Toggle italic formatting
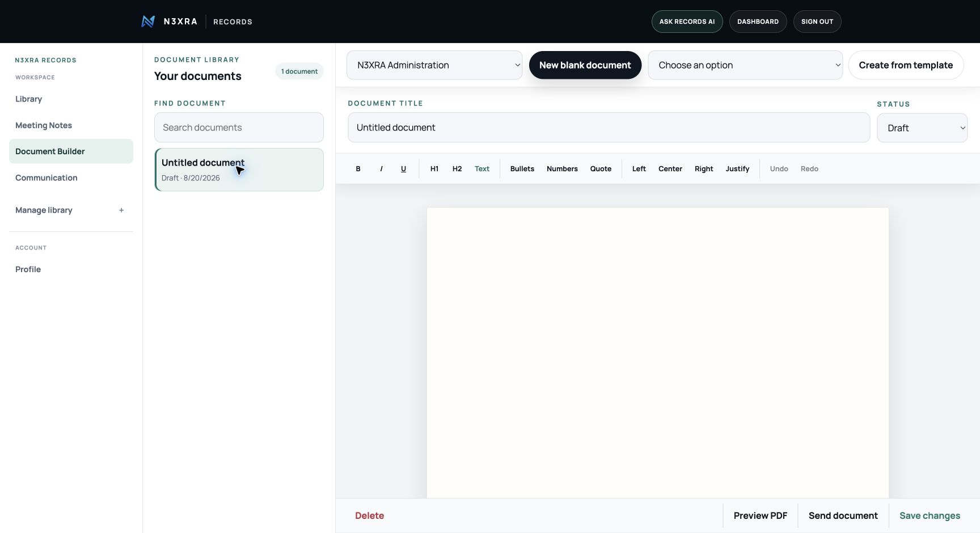 (381, 169)
